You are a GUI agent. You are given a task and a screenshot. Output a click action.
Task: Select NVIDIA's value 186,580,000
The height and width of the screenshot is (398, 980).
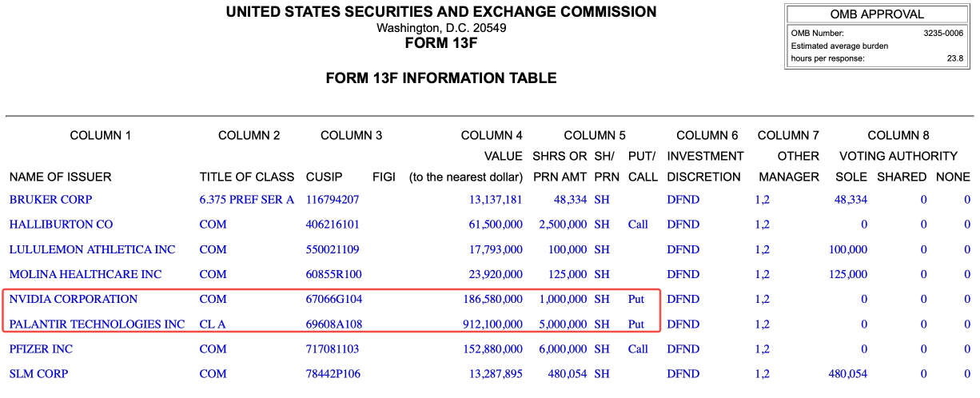pos(492,299)
